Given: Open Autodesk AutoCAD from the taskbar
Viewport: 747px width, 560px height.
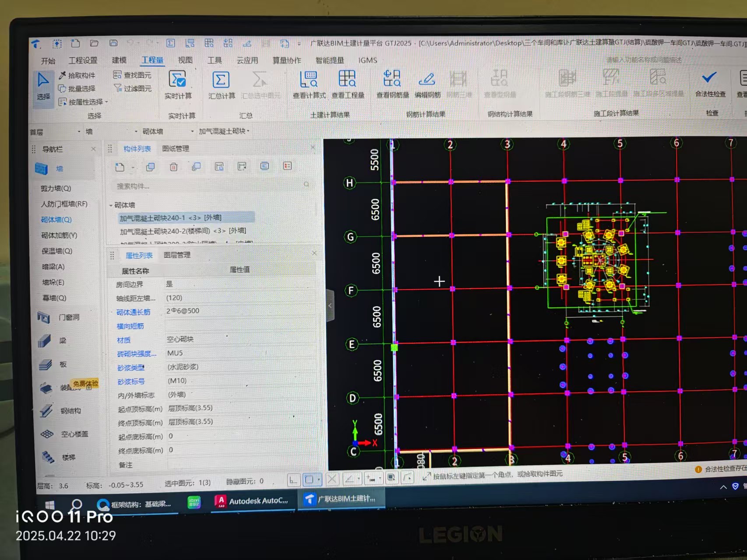Looking at the screenshot, I should pyautogui.click(x=252, y=501).
